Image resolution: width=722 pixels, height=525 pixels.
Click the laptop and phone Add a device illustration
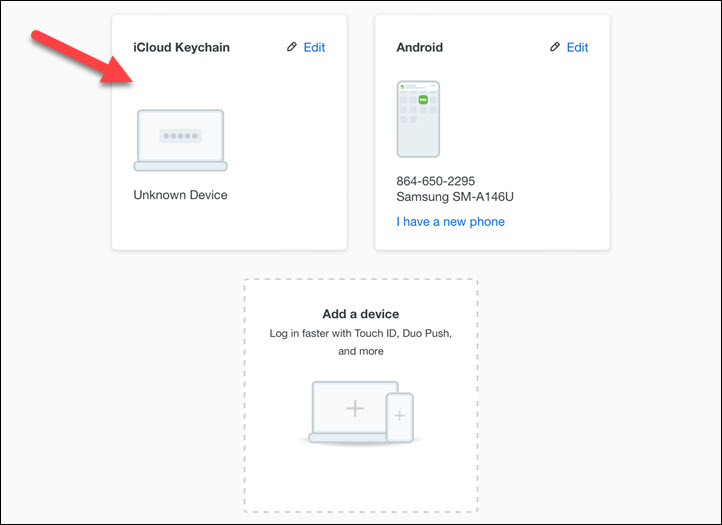(361, 412)
